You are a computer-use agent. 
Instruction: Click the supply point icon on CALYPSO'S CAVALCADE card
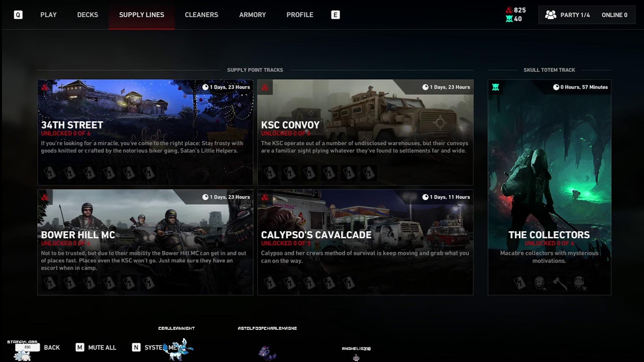(x=265, y=197)
